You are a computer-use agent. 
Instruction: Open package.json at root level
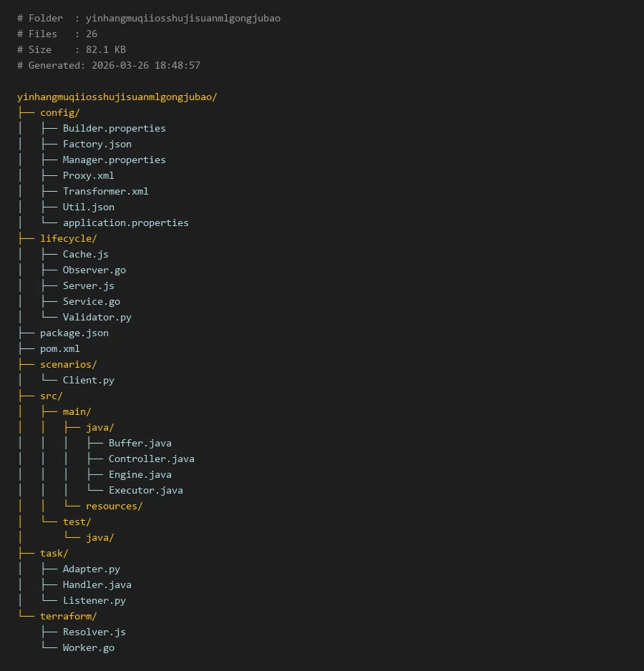click(x=74, y=333)
